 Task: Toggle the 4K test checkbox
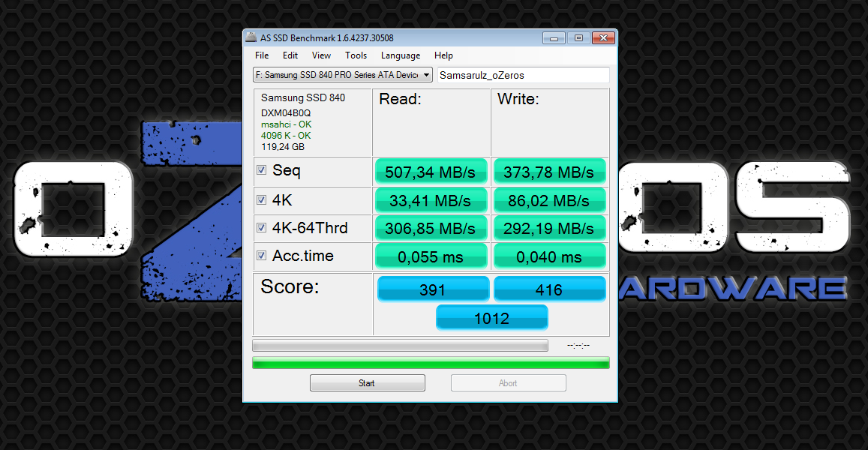262,199
